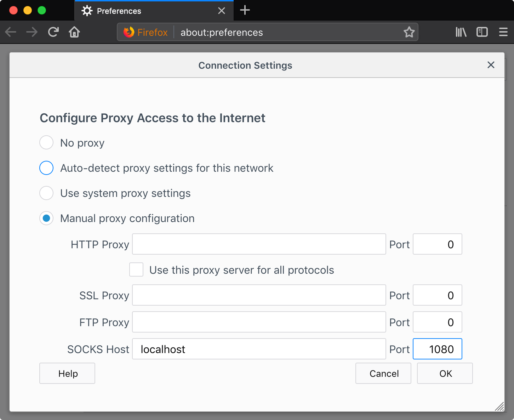514x420 pixels.
Task: Click the Cancel button
Action: (x=383, y=373)
